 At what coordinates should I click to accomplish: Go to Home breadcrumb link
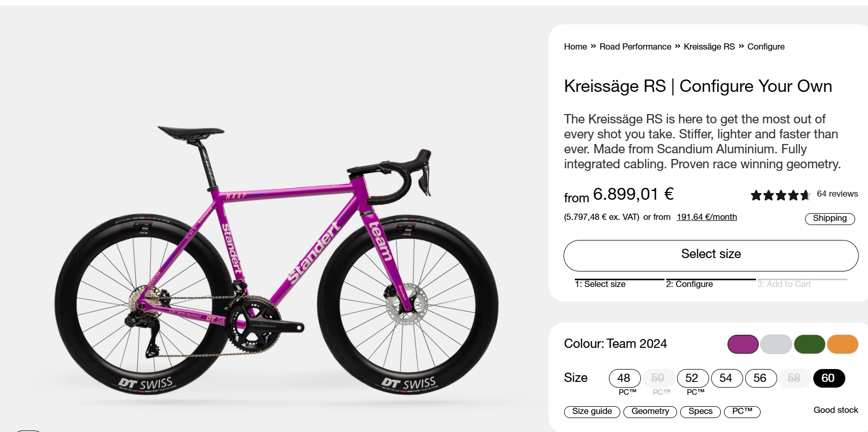click(x=575, y=47)
